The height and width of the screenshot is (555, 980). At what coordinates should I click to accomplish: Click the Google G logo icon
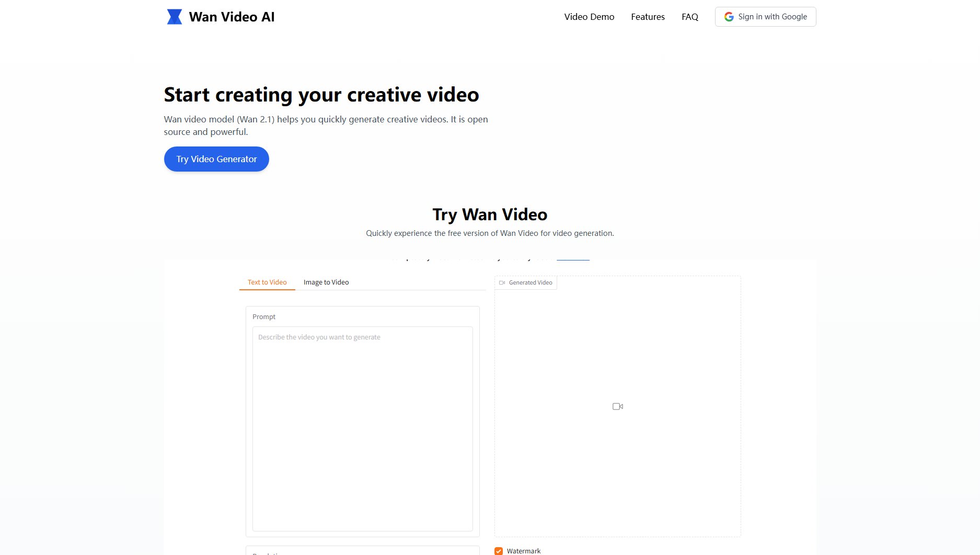coord(729,17)
